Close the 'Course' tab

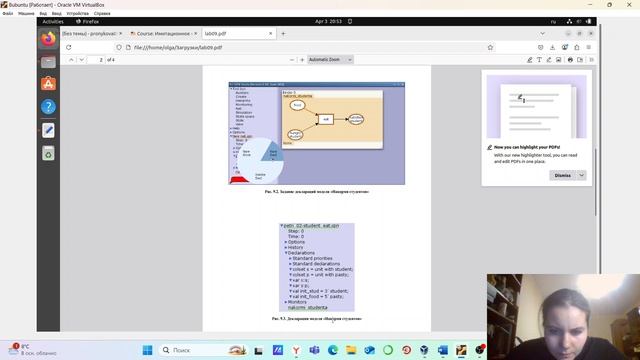pos(196,33)
